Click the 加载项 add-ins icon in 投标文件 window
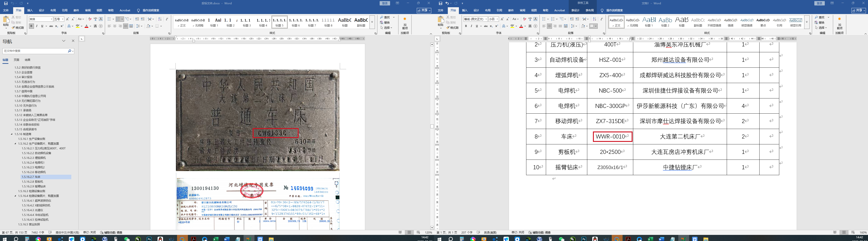Screen dimensions: 868x241 click(405, 23)
